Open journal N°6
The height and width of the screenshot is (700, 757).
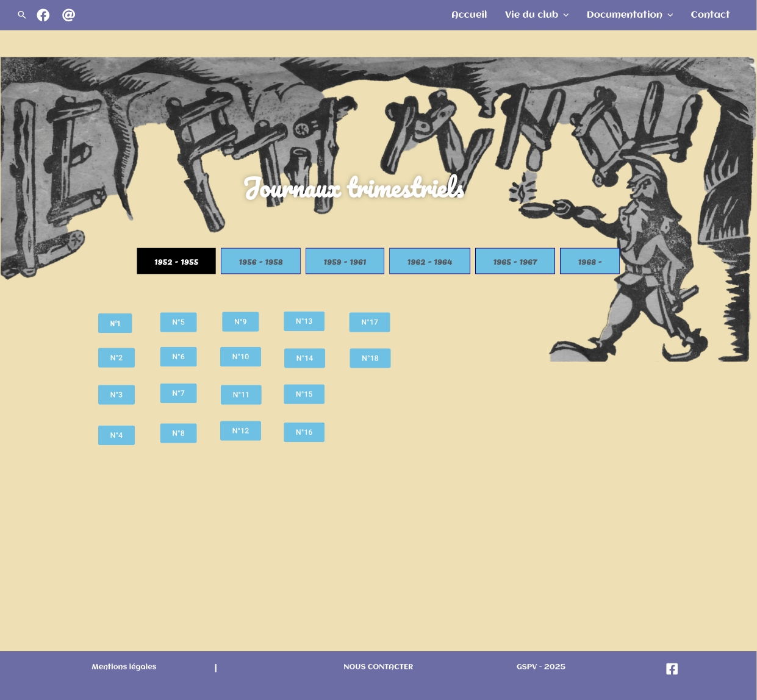[178, 357]
